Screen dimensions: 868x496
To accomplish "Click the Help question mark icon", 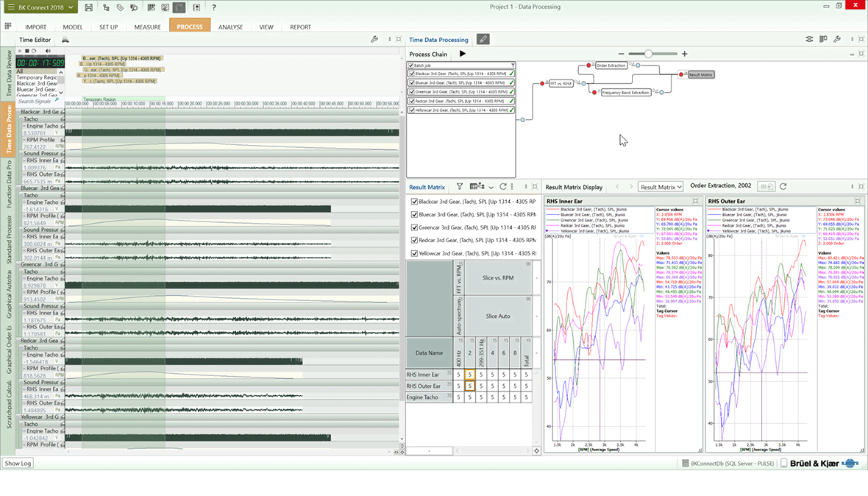I will (213, 7).
